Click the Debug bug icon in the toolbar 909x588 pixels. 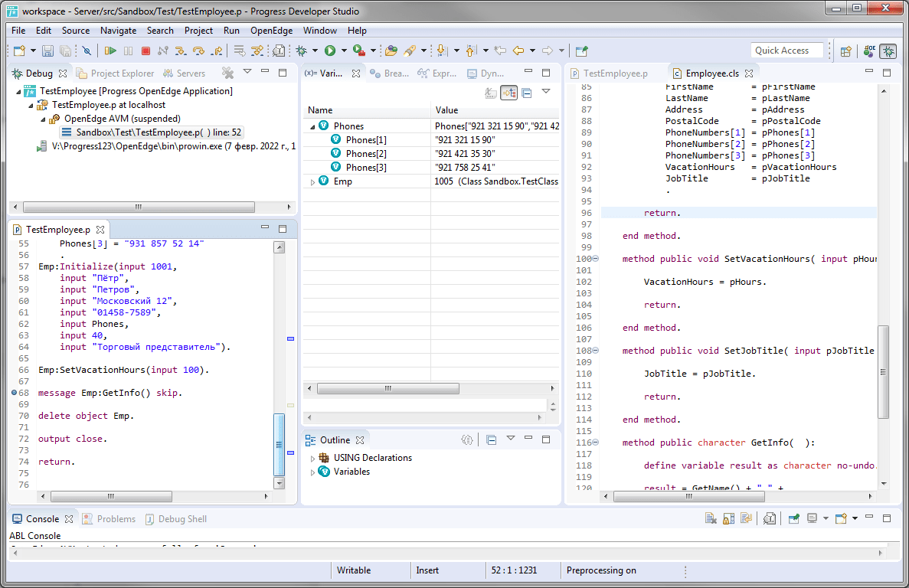302,51
